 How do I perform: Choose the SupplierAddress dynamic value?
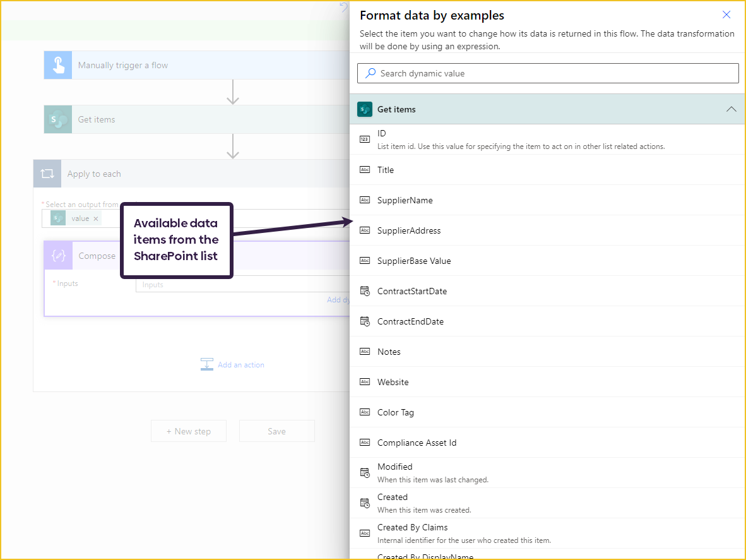547,230
